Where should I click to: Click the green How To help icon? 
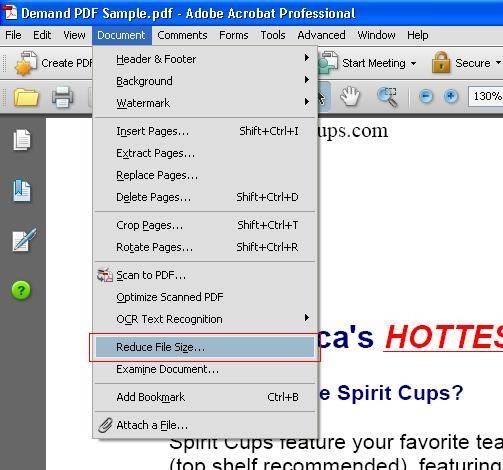click(x=21, y=290)
